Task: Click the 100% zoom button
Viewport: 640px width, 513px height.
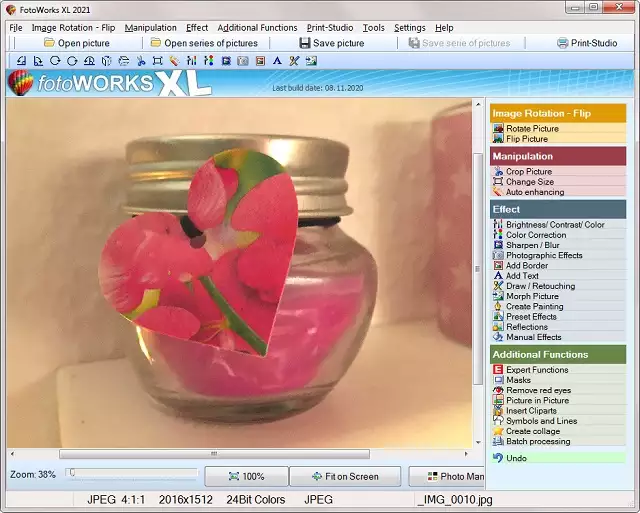Action: [246, 477]
